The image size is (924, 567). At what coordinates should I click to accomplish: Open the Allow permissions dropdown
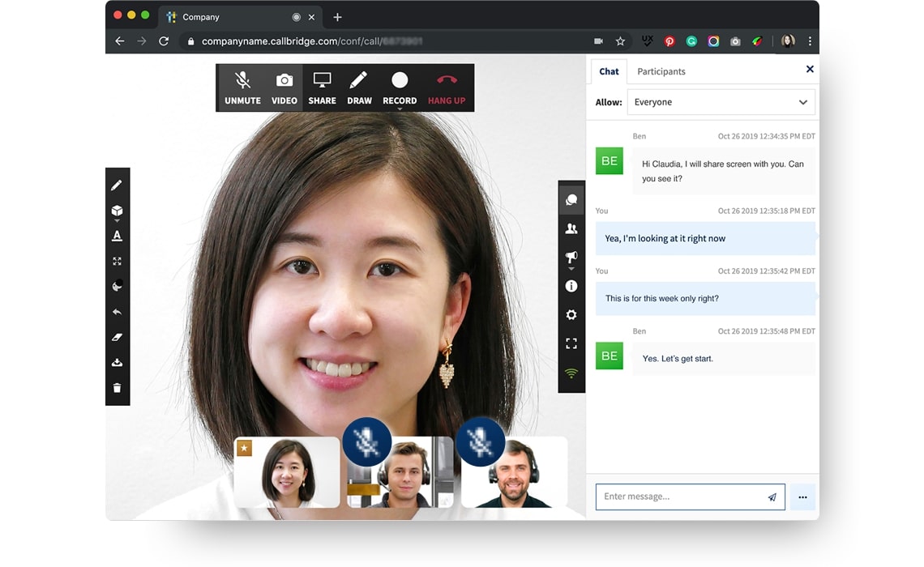pyautogui.click(x=720, y=102)
